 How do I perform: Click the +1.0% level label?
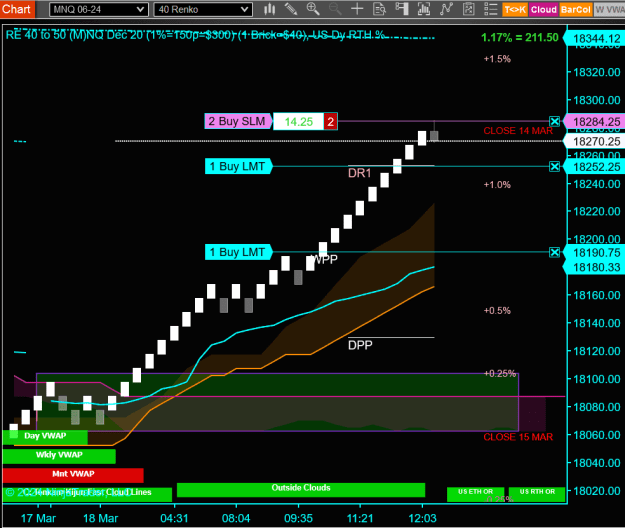click(x=497, y=185)
